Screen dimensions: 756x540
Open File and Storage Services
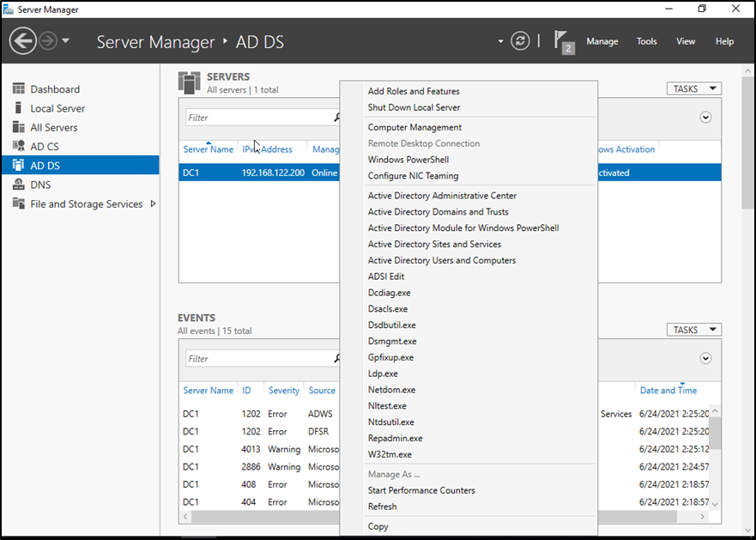(x=86, y=204)
